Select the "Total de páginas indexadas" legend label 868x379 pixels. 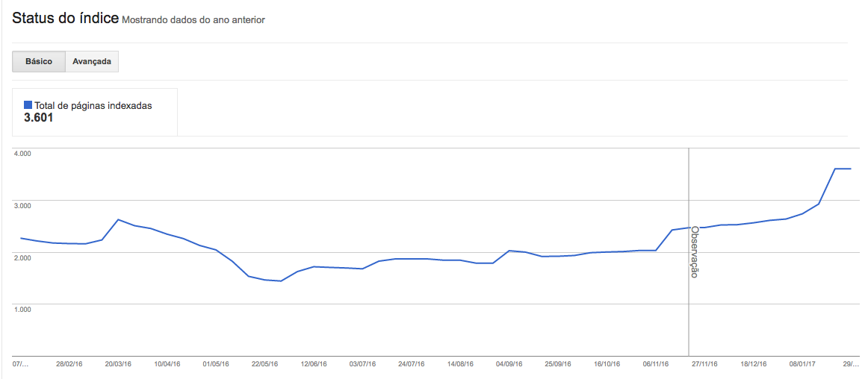93,106
